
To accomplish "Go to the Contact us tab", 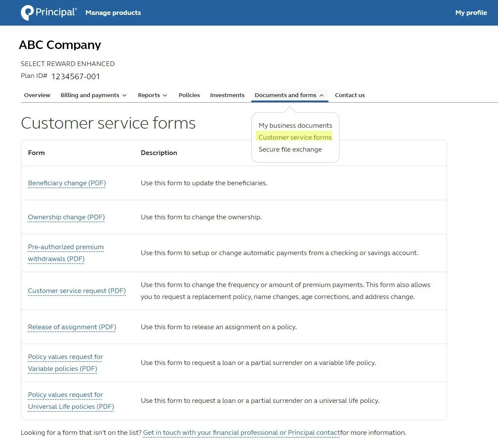I will [350, 95].
